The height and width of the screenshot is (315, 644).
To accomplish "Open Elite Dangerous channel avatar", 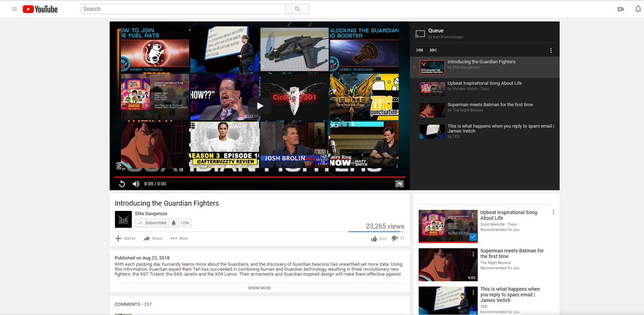I will coord(123,219).
